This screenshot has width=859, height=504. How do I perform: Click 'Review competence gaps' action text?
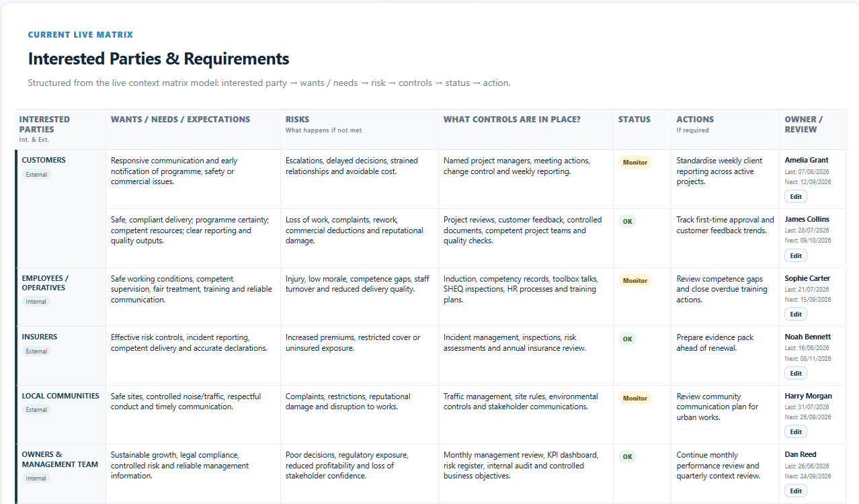[x=722, y=289]
